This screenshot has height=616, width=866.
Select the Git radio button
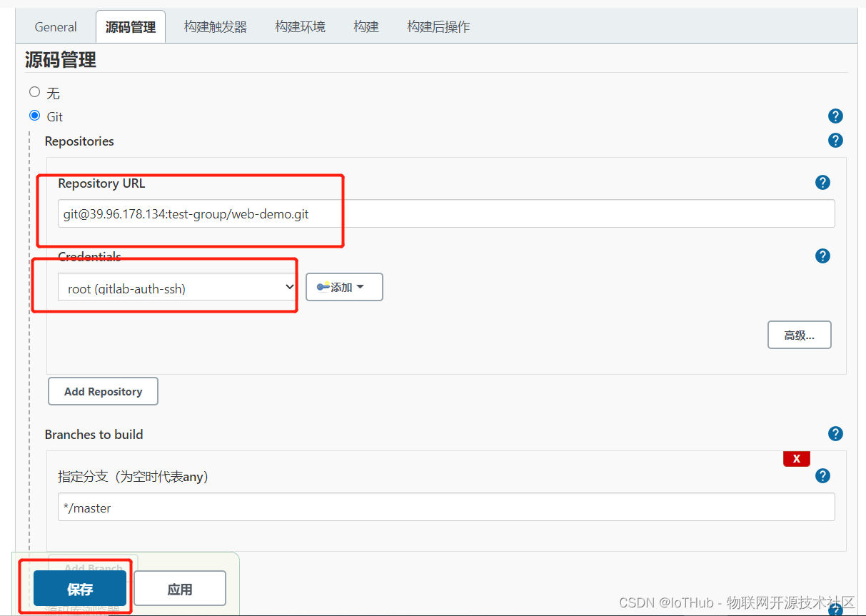point(34,116)
